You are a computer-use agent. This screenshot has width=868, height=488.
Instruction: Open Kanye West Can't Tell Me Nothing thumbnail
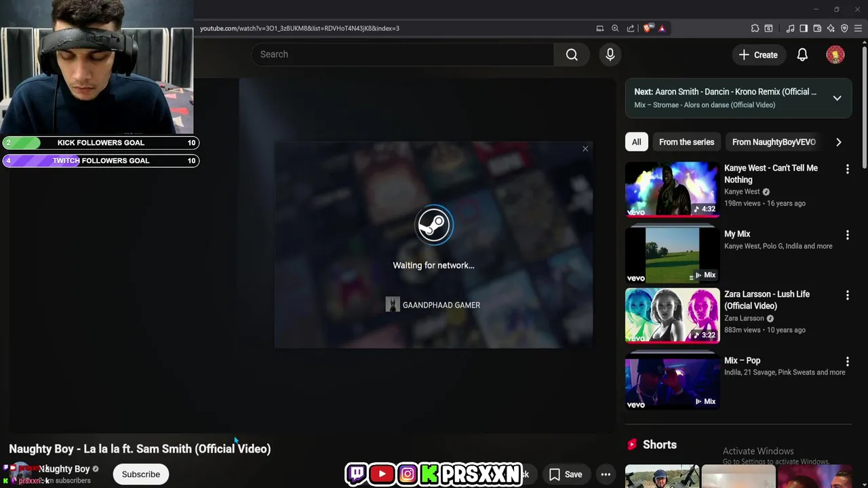click(672, 189)
